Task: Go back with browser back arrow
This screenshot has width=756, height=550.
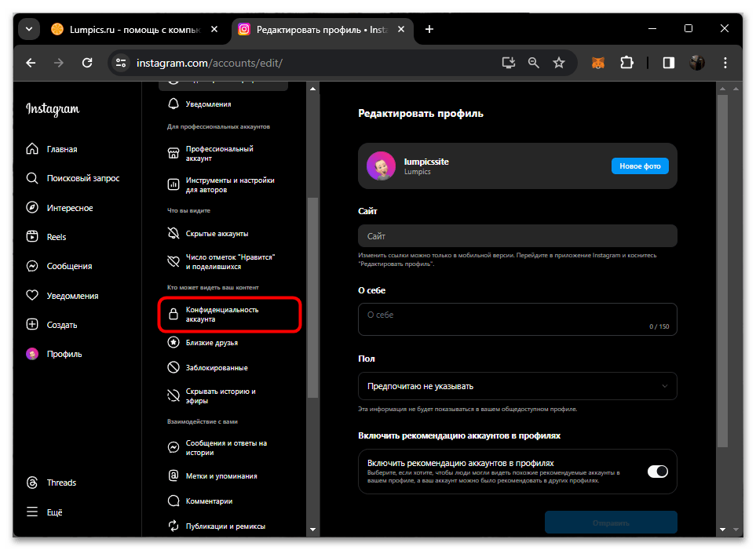Action: pyautogui.click(x=31, y=63)
